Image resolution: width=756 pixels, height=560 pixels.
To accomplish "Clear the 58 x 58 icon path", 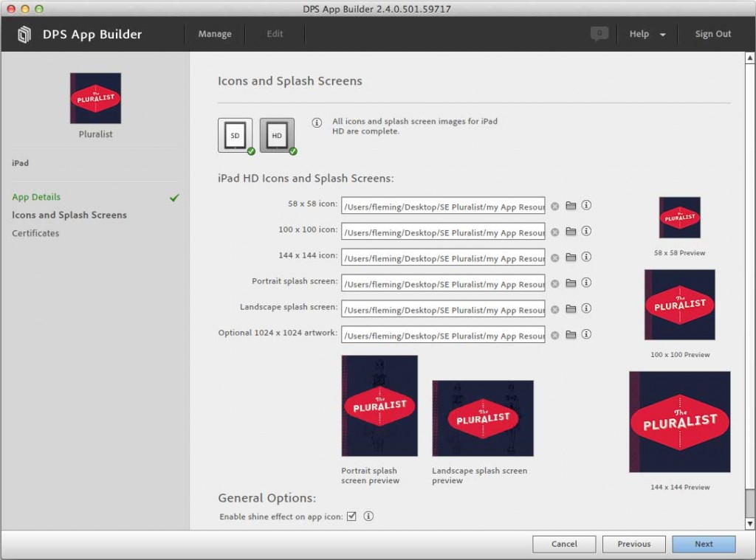I will pyautogui.click(x=555, y=207).
